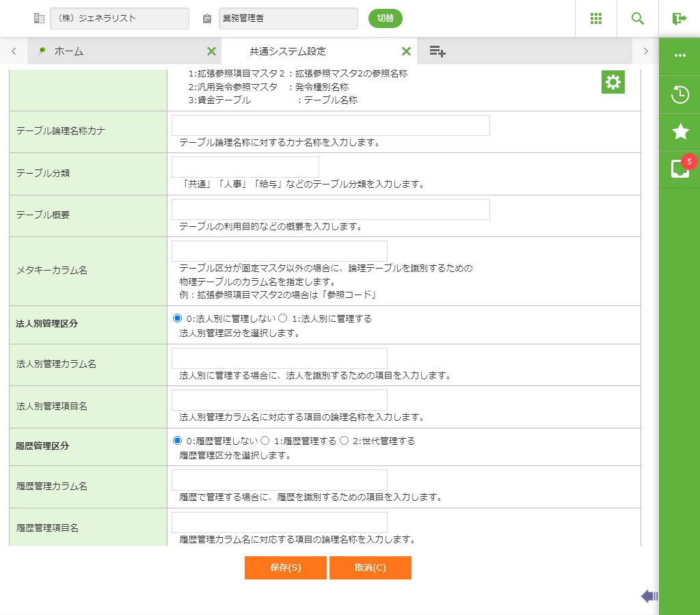Click the search magnifier icon
Screen dimensions: 700x615
[638, 18]
